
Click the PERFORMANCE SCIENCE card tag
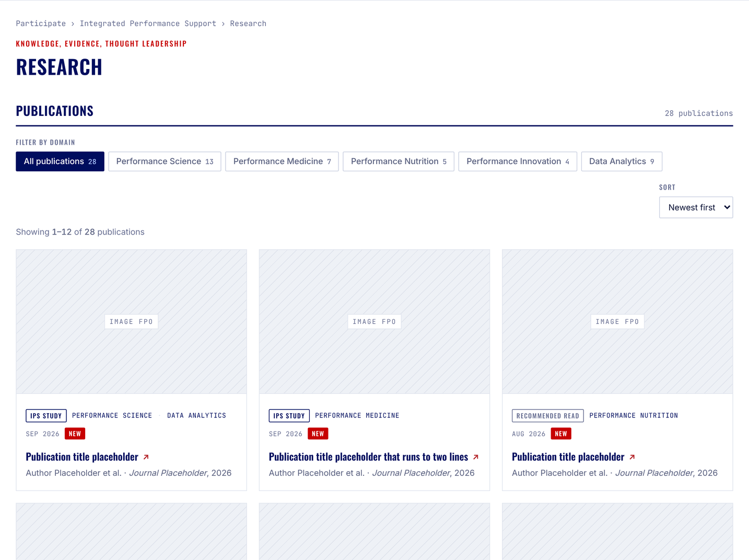tap(112, 416)
